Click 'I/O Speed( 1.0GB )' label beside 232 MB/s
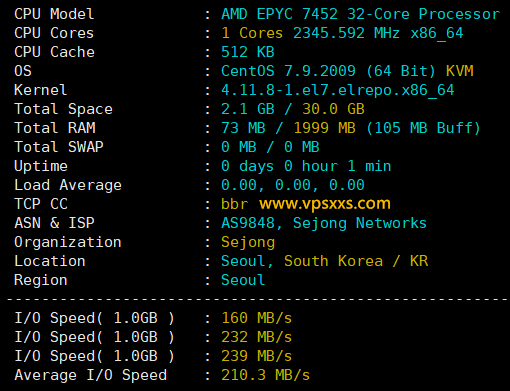Screen dimensions: 510x391 click(x=94, y=337)
